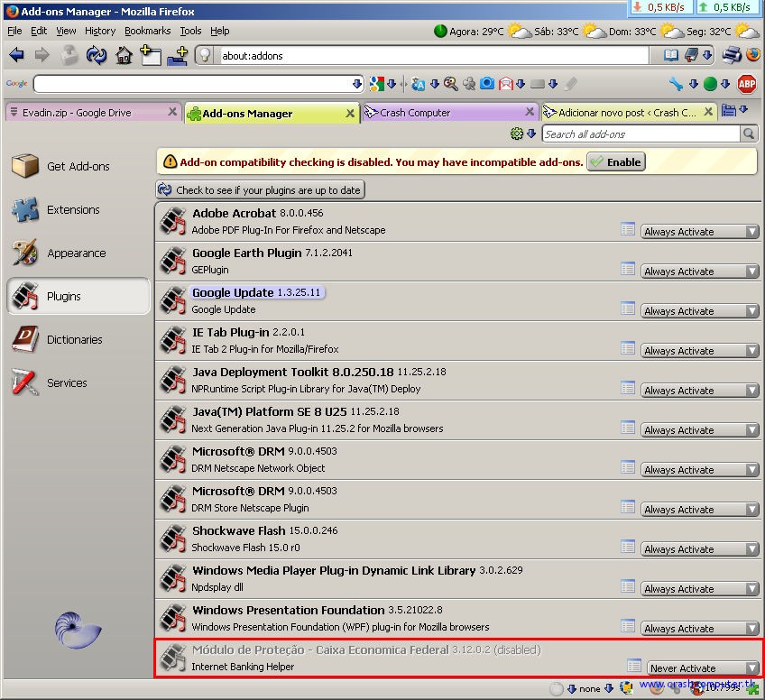The height and width of the screenshot is (700, 765).
Task: Open activation dropdown for Shockwave Flash
Action: coord(700,549)
